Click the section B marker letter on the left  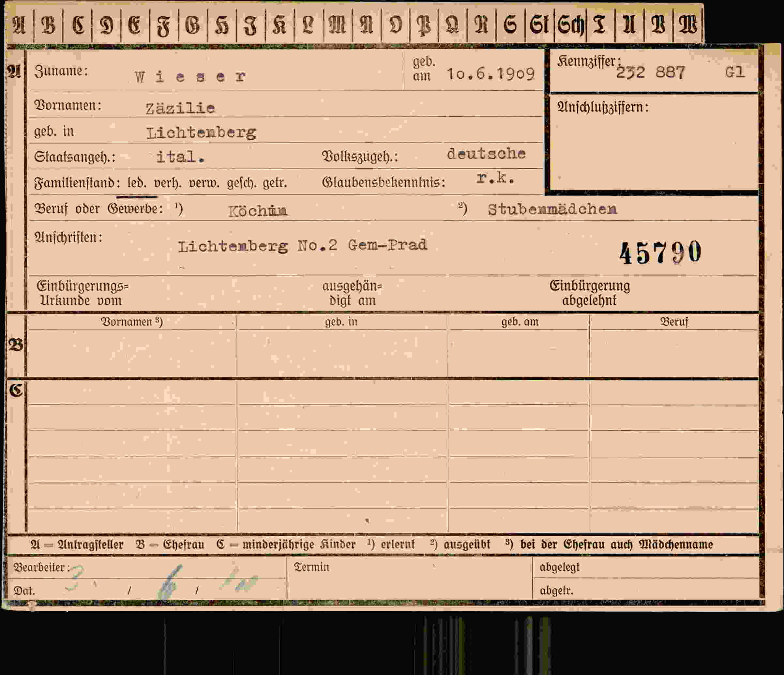pos(16,345)
